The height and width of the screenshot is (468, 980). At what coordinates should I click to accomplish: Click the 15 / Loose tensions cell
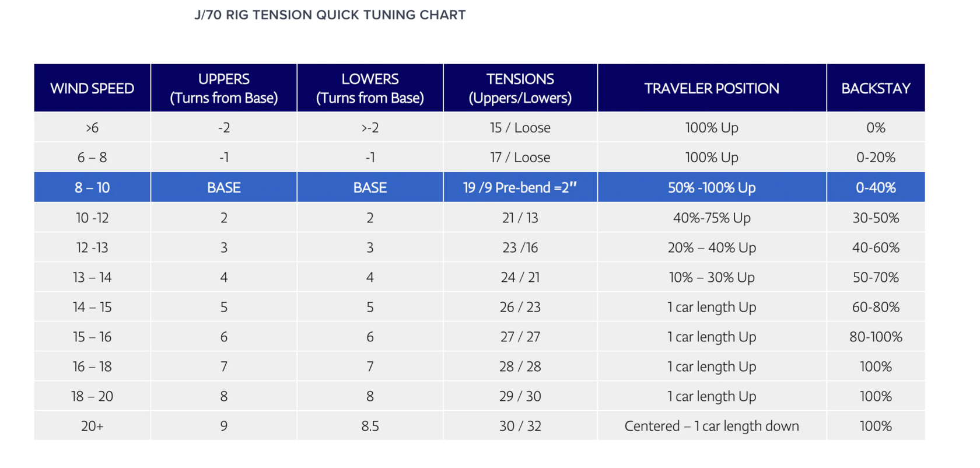(x=520, y=127)
